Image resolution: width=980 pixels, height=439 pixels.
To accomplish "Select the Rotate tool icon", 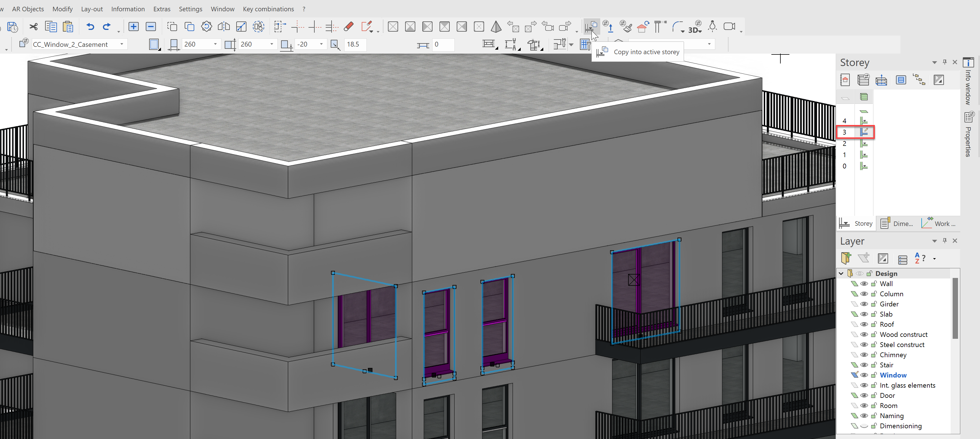I will (x=207, y=27).
